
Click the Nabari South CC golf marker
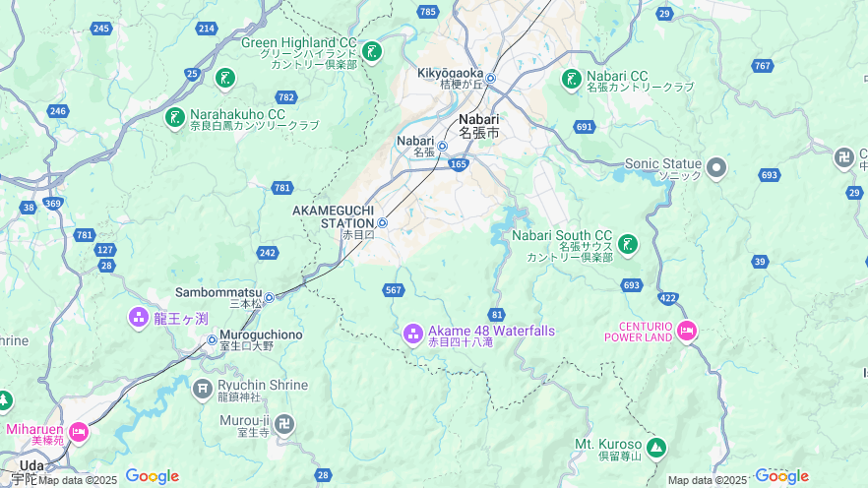tap(628, 244)
